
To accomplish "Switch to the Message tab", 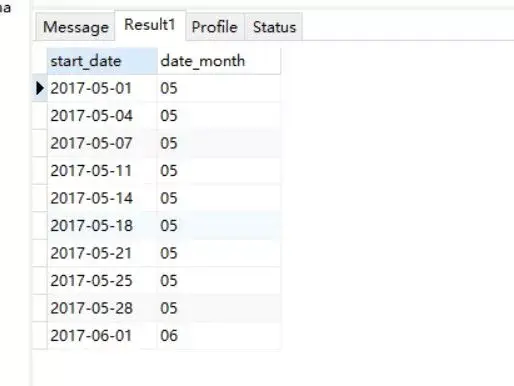I will 76,27.
